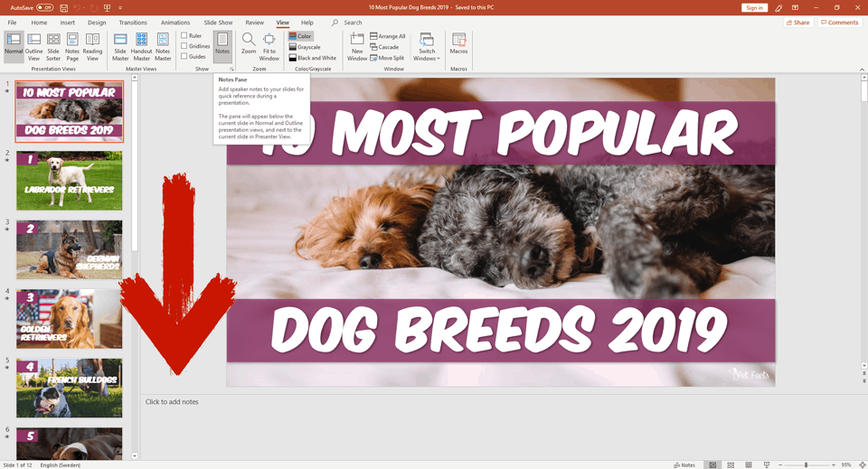Switch to Normal view in the ribbon
The image size is (868, 469).
click(14, 46)
